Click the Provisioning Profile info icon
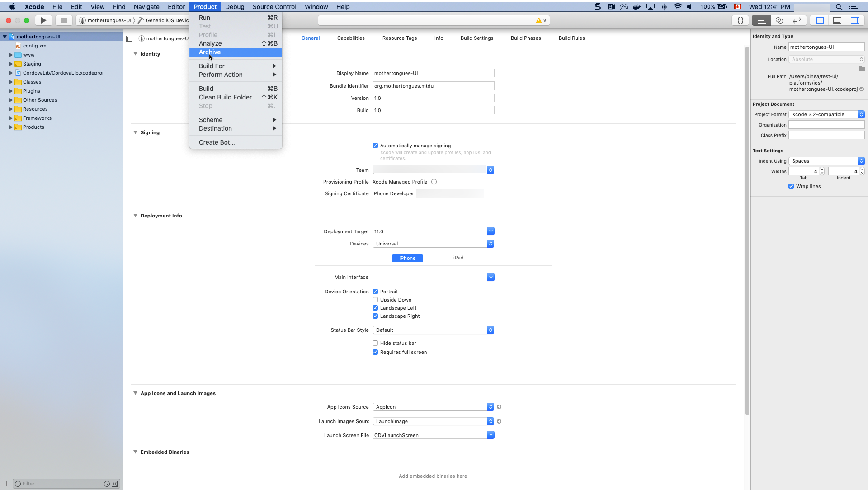 click(x=434, y=182)
